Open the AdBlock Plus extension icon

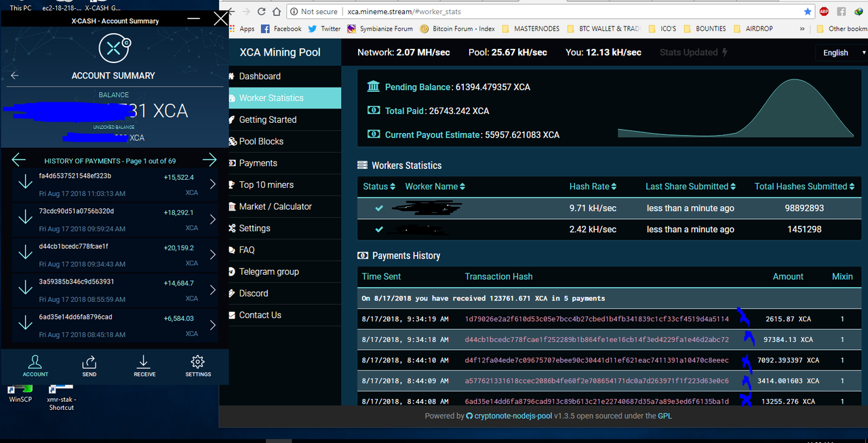tap(824, 12)
